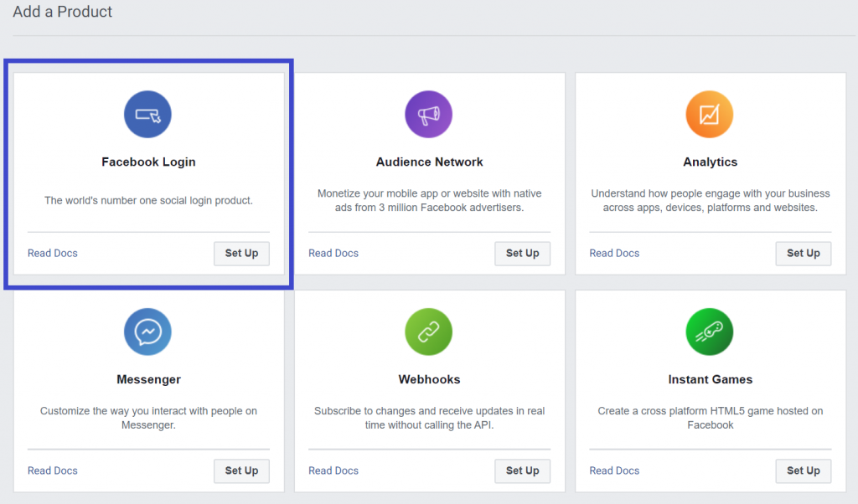Open Read Docs for Instant Games
The height and width of the screenshot is (504, 858).
[x=614, y=471]
